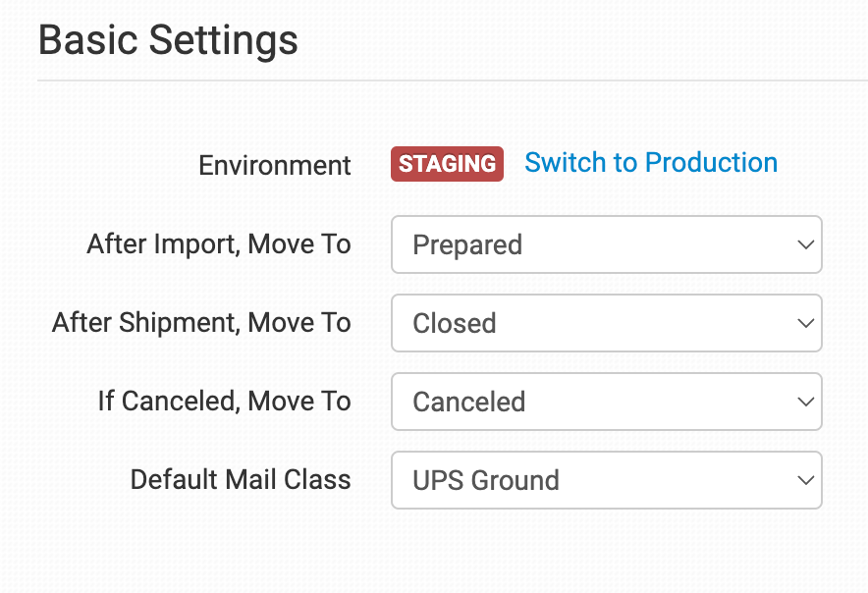Click the Environment field label

tap(274, 166)
